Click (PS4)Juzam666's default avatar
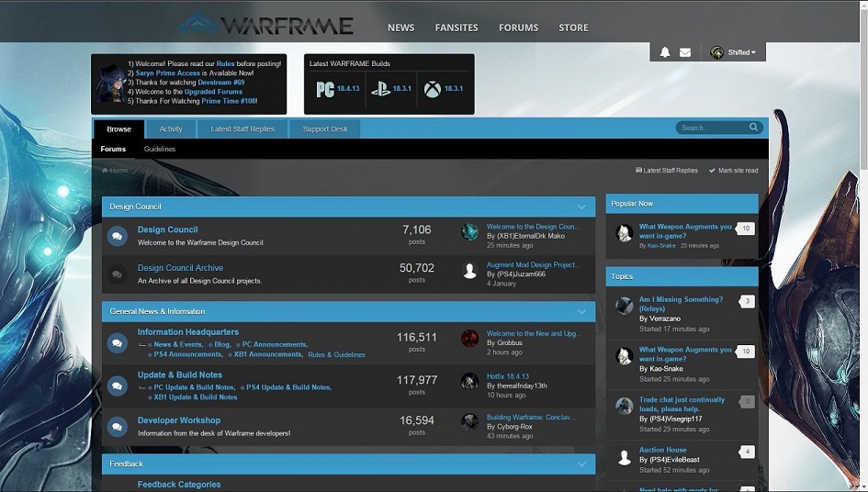This screenshot has width=868, height=492. coord(469,270)
